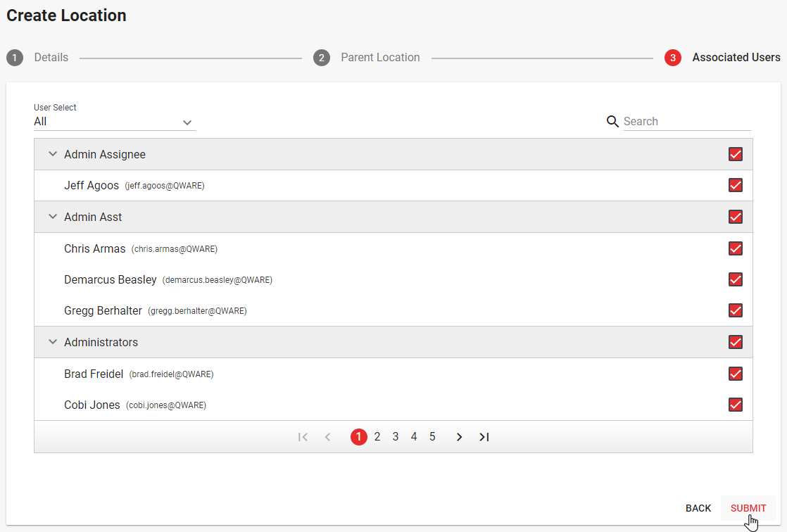Uncheck Demarcus Beasley checkbox

point(736,279)
